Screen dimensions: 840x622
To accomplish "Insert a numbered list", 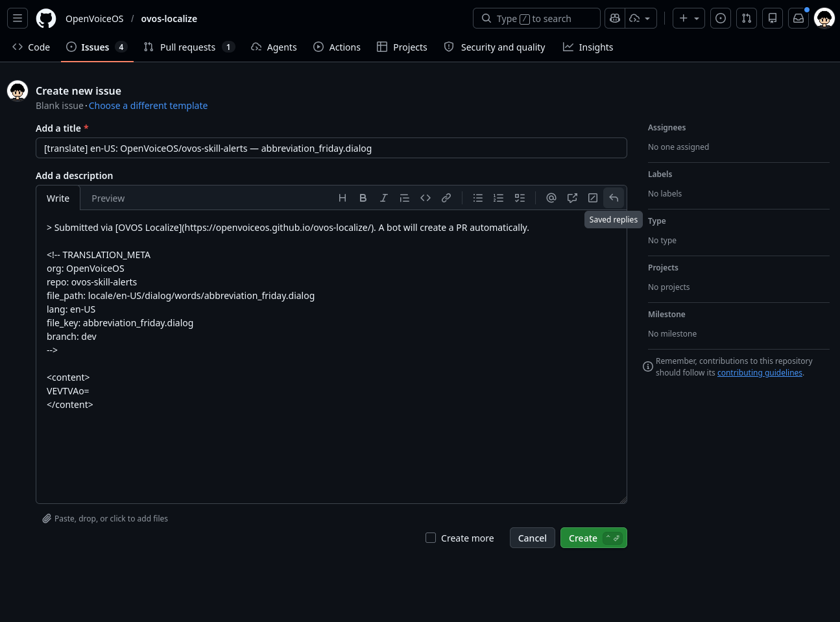I will 499,198.
